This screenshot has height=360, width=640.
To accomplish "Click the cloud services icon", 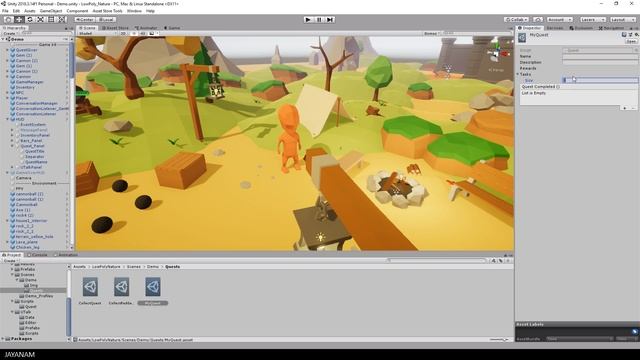I will click(538, 20).
